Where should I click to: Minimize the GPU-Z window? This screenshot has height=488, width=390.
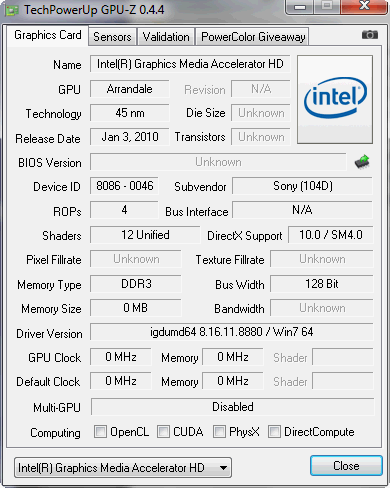point(299,7)
